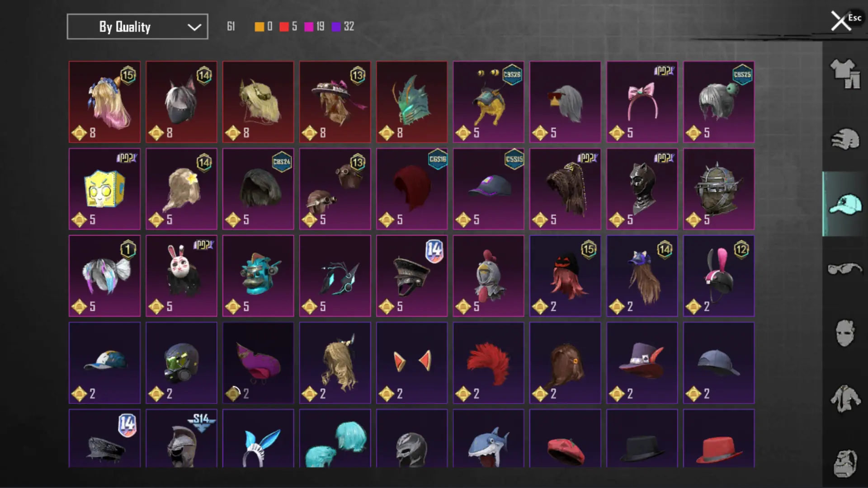Filter by orange quality swatch
This screenshot has width=868, height=488.
tap(259, 27)
